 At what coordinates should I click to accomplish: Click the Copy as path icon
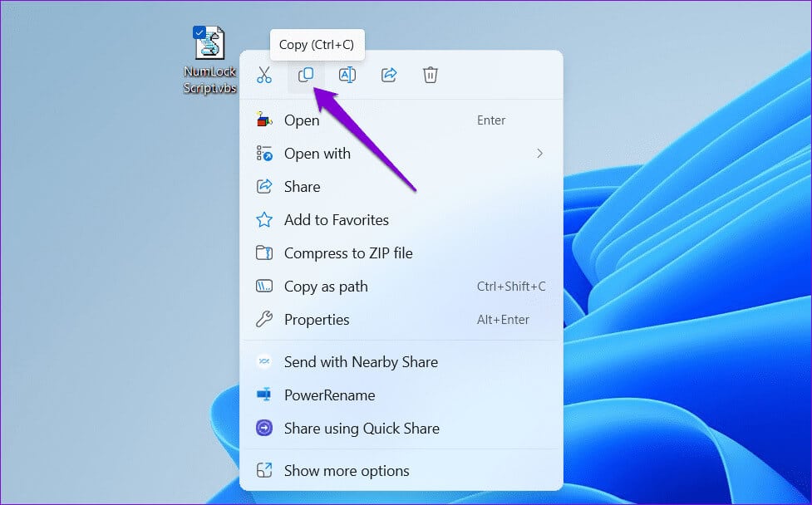(264, 286)
